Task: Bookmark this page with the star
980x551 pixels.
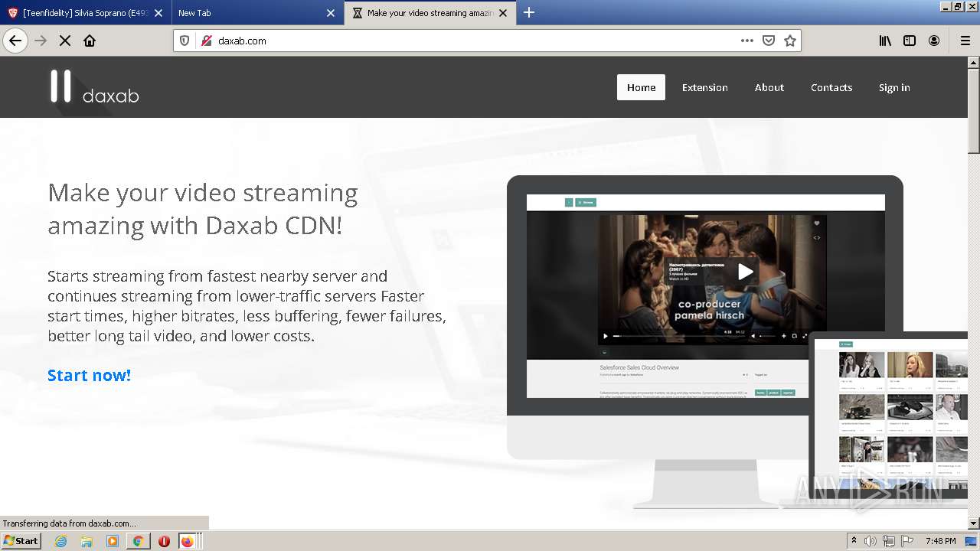Action: [790, 41]
